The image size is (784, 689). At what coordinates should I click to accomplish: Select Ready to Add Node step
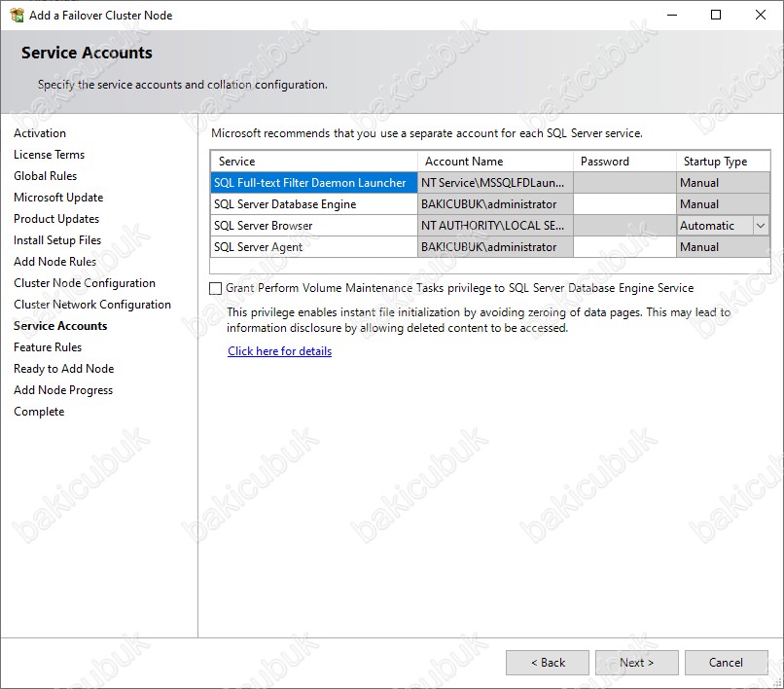point(63,369)
